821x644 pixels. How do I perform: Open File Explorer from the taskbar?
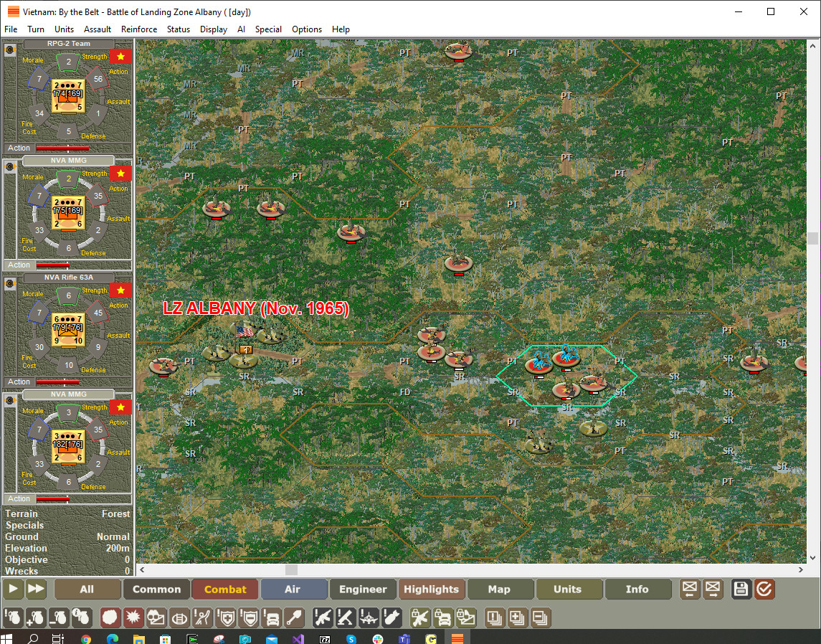point(139,639)
